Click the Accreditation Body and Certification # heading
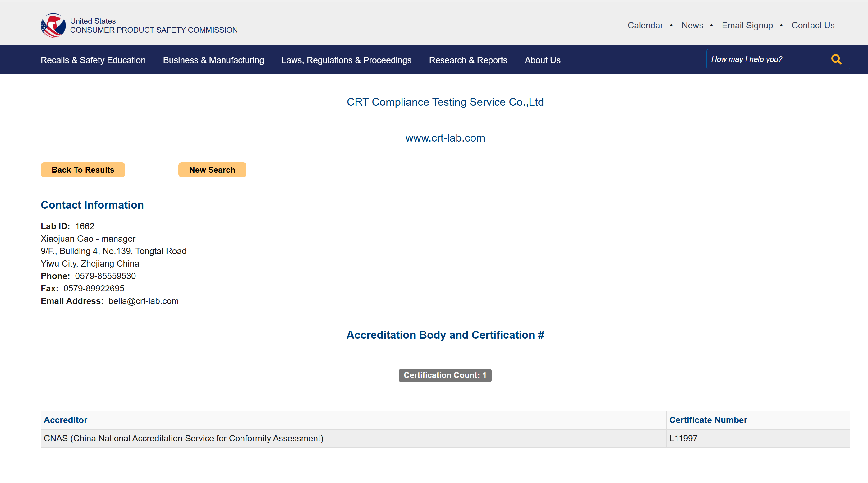Screen dimensions: 868x483 pyautogui.click(x=445, y=335)
